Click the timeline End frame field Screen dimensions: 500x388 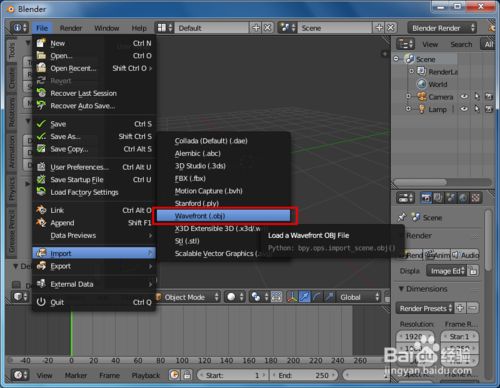tap(304, 375)
